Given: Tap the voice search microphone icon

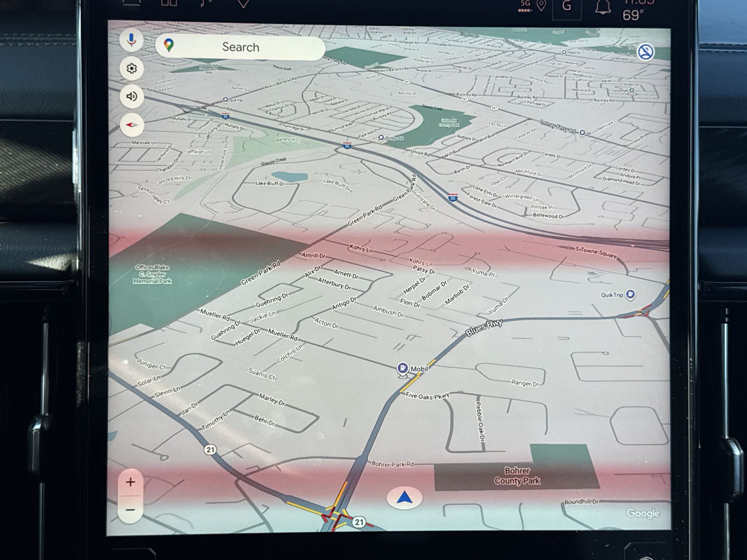Looking at the screenshot, I should (x=132, y=40).
